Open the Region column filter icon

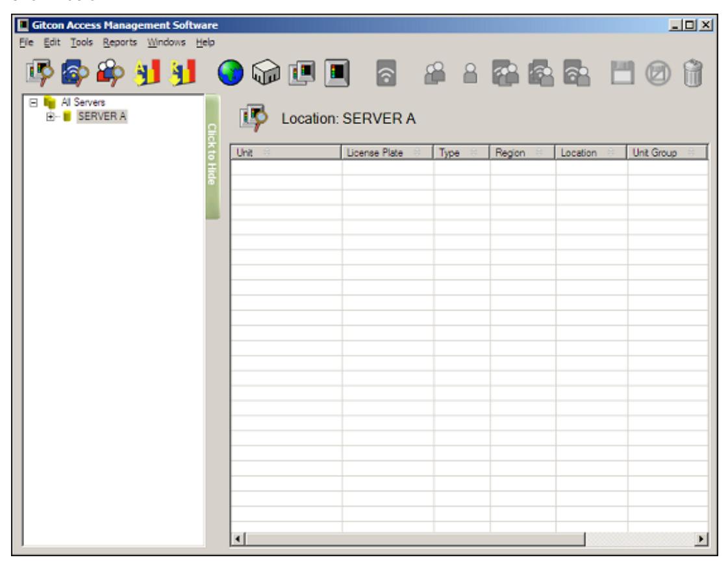coord(539,153)
